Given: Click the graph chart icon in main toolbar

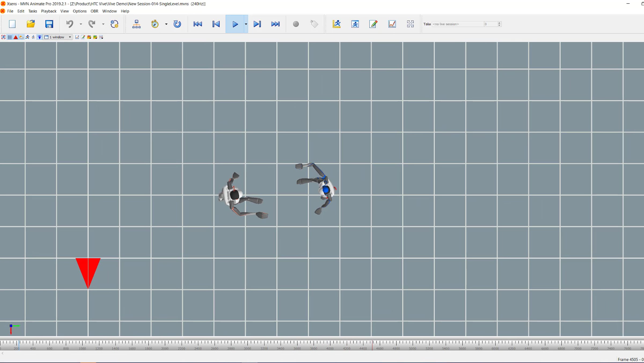Looking at the screenshot, I should click(x=392, y=24).
